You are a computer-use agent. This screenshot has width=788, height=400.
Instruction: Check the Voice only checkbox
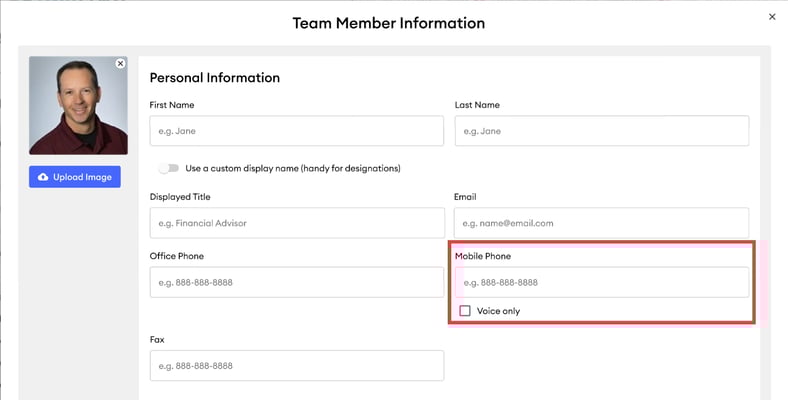coord(465,311)
